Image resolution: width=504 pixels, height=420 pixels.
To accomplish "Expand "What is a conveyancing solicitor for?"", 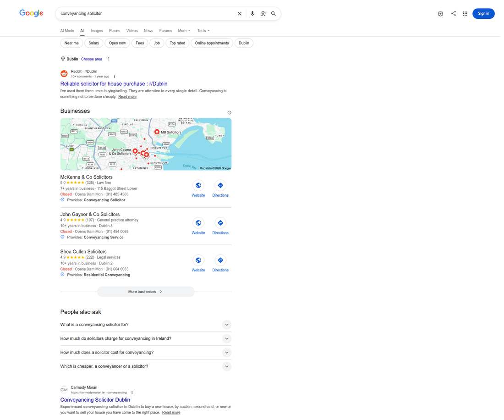I will click(x=146, y=325).
